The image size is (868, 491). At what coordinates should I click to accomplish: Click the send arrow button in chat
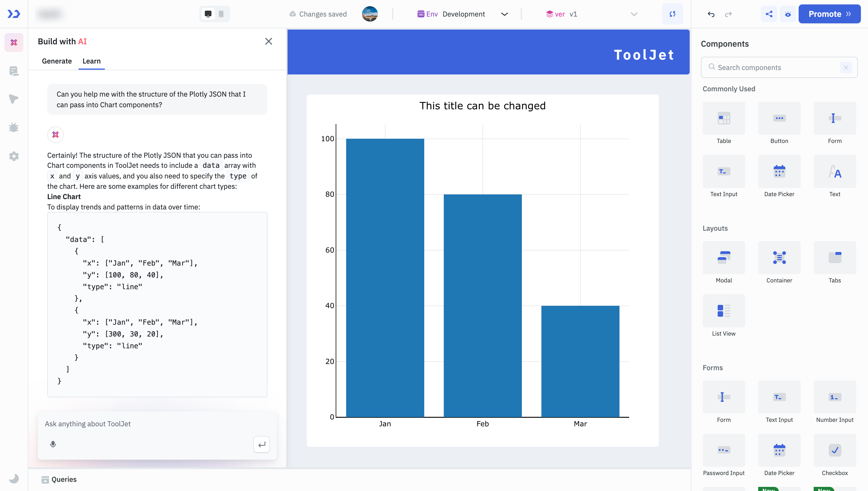pyautogui.click(x=262, y=444)
